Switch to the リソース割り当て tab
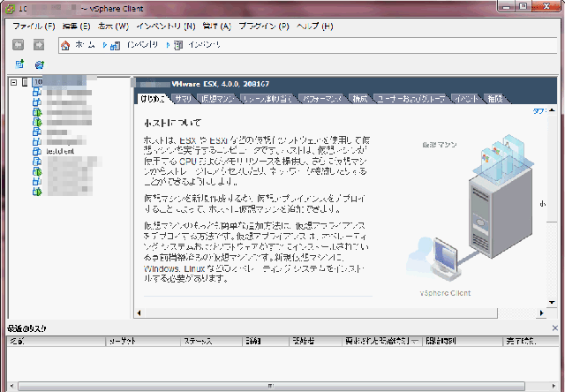The width and height of the screenshot is (565, 392). coord(267,99)
